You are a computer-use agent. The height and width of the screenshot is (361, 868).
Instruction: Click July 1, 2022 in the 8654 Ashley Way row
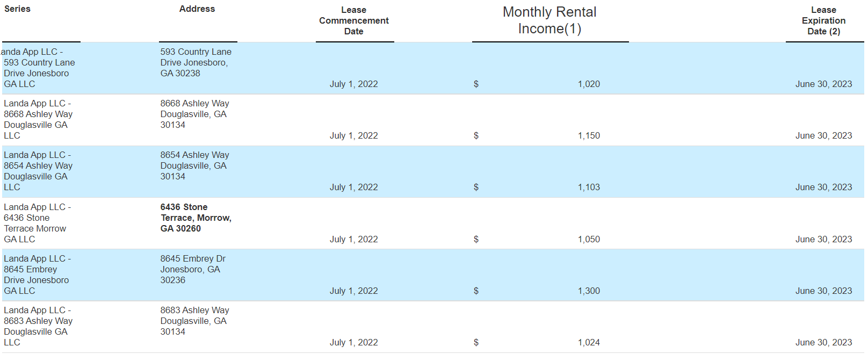click(x=354, y=187)
